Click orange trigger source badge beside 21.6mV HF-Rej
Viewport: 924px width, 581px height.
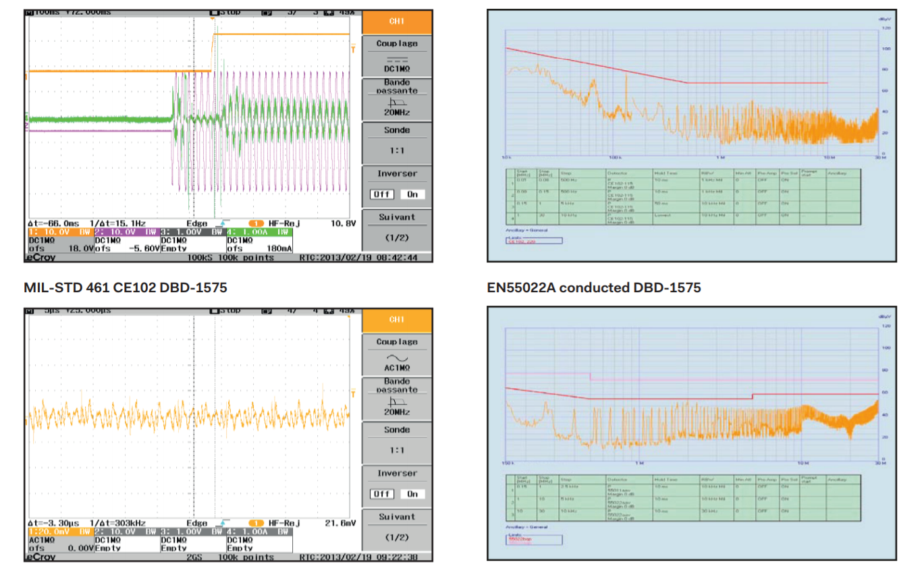pos(256,523)
